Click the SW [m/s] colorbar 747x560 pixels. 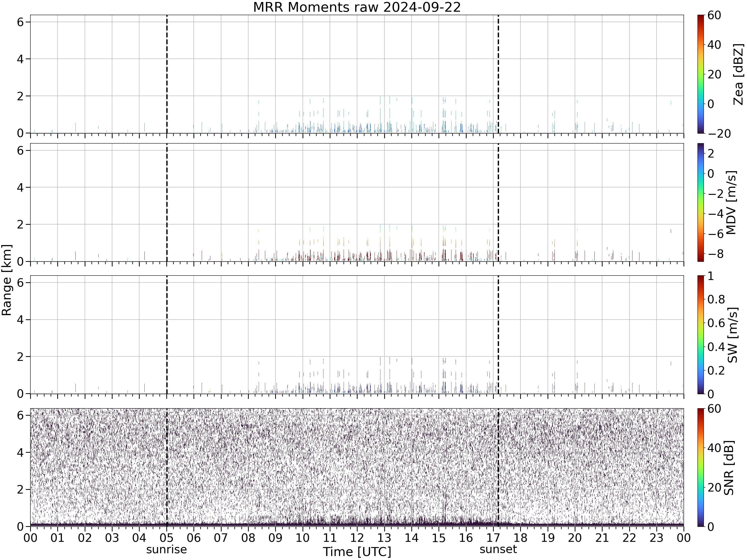coord(701,335)
